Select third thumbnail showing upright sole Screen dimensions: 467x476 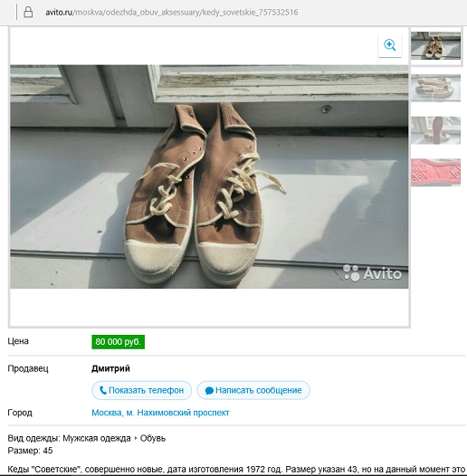click(435, 130)
